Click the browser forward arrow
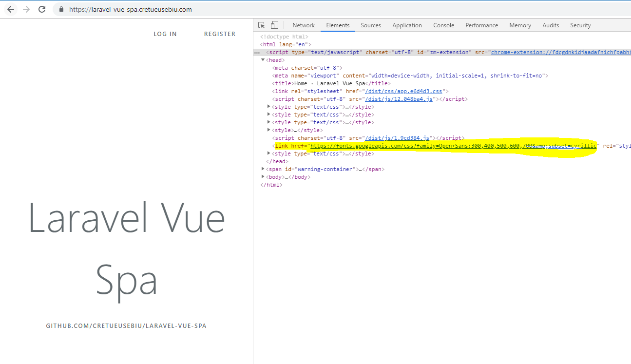This screenshot has height=364, width=631. pyautogui.click(x=26, y=9)
